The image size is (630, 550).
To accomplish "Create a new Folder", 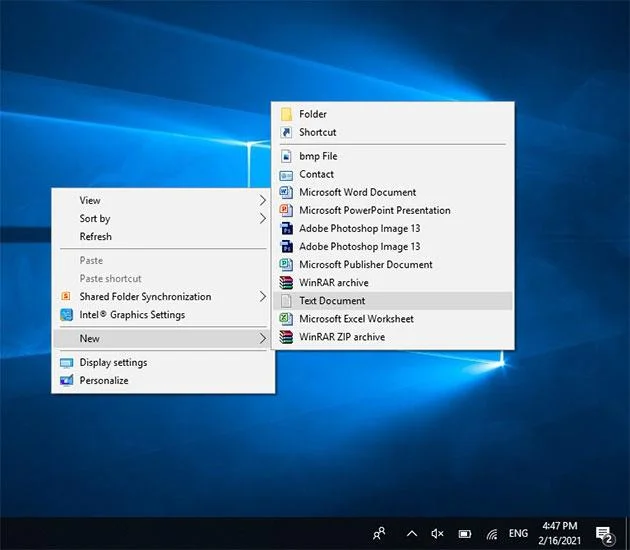I will (393, 114).
